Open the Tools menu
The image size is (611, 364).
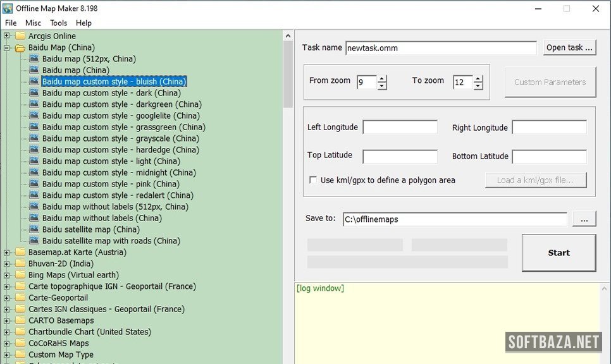(x=58, y=23)
